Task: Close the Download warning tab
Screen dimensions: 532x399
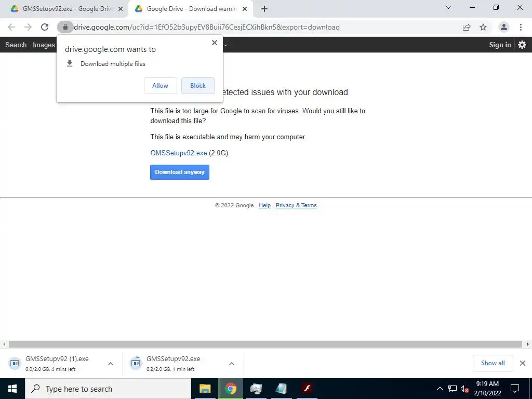Action: (x=245, y=9)
